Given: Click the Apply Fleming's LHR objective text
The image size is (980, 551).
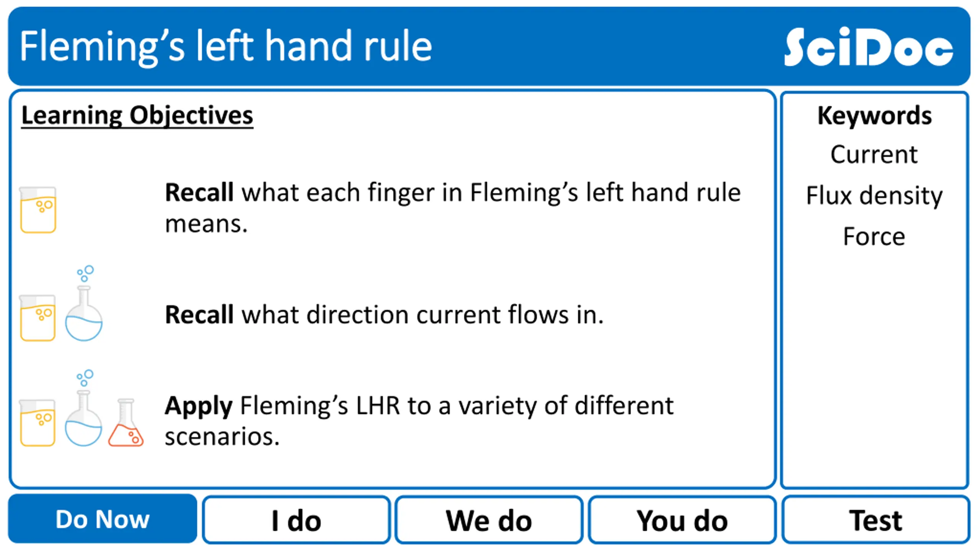Looking at the screenshot, I should [419, 421].
